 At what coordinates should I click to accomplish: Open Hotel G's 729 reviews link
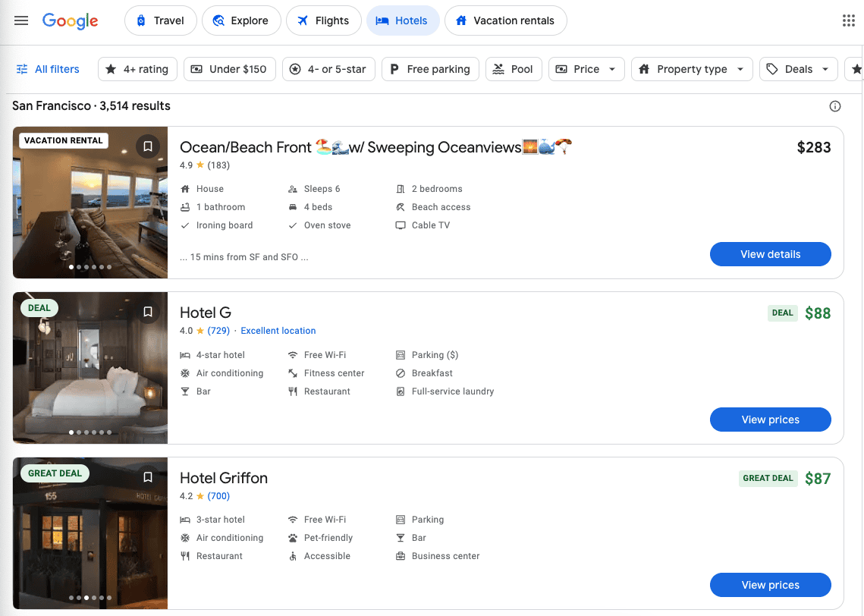coord(218,331)
